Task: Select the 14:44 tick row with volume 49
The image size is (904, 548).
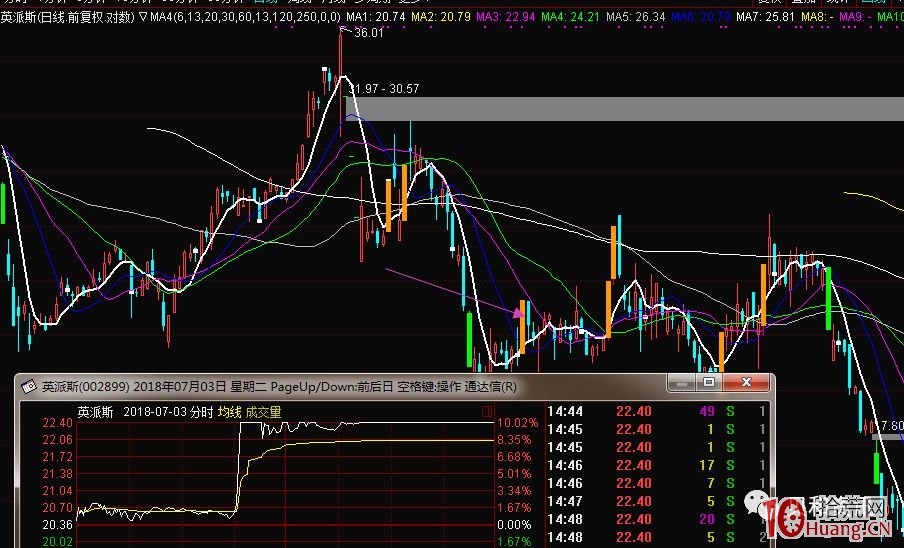Action: click(657, 411)
